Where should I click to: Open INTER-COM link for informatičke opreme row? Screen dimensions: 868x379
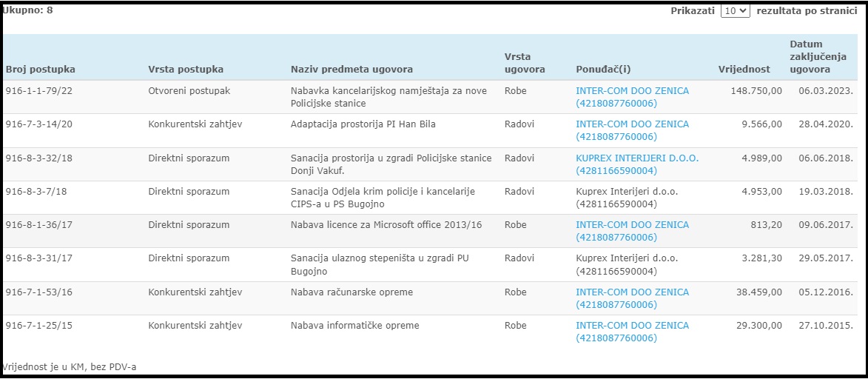coord(632,332)
